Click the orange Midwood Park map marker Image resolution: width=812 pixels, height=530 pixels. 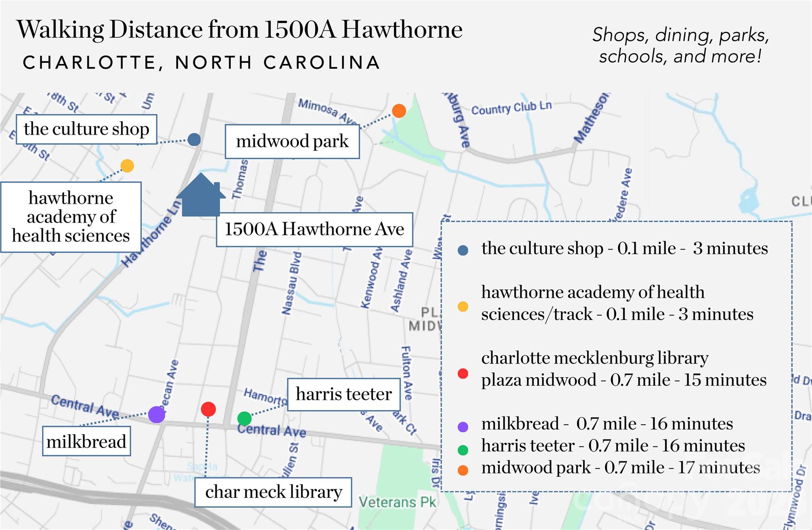[x=399, y=111]
